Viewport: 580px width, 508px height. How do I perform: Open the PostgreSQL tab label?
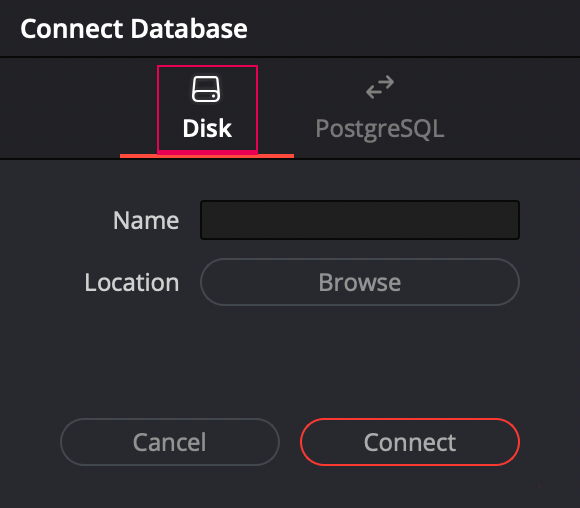pos(380,129)
